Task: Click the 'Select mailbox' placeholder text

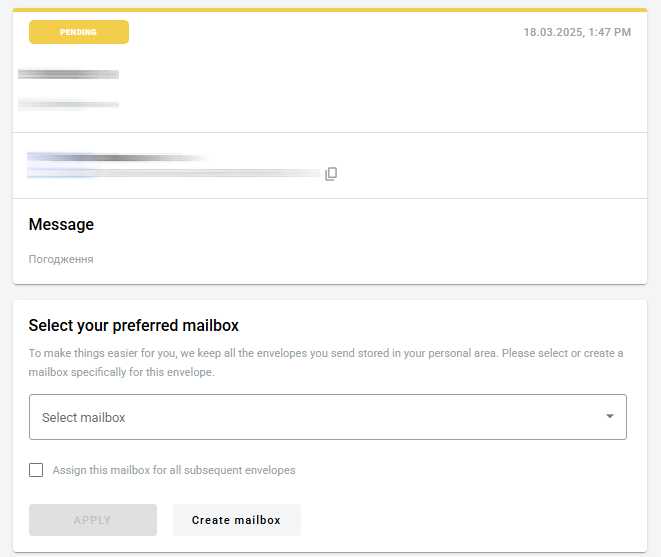Action: pyautogui.click(x=84, y=418)
